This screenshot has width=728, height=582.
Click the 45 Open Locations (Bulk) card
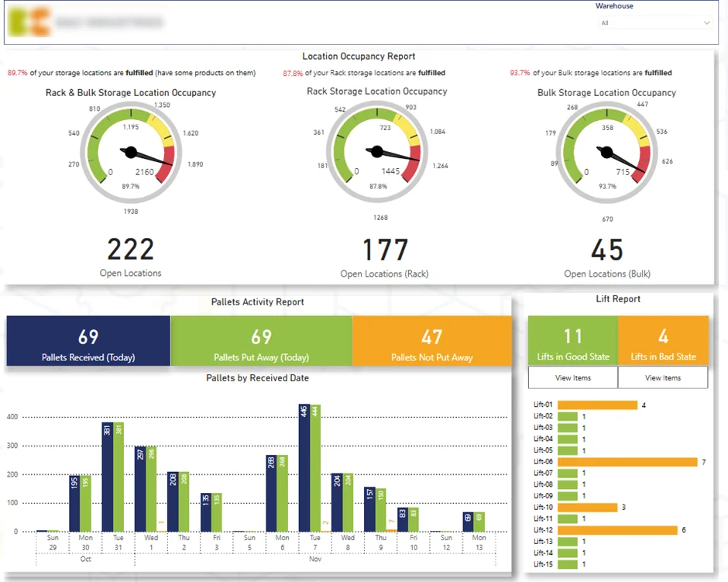(x=607, y=256)
